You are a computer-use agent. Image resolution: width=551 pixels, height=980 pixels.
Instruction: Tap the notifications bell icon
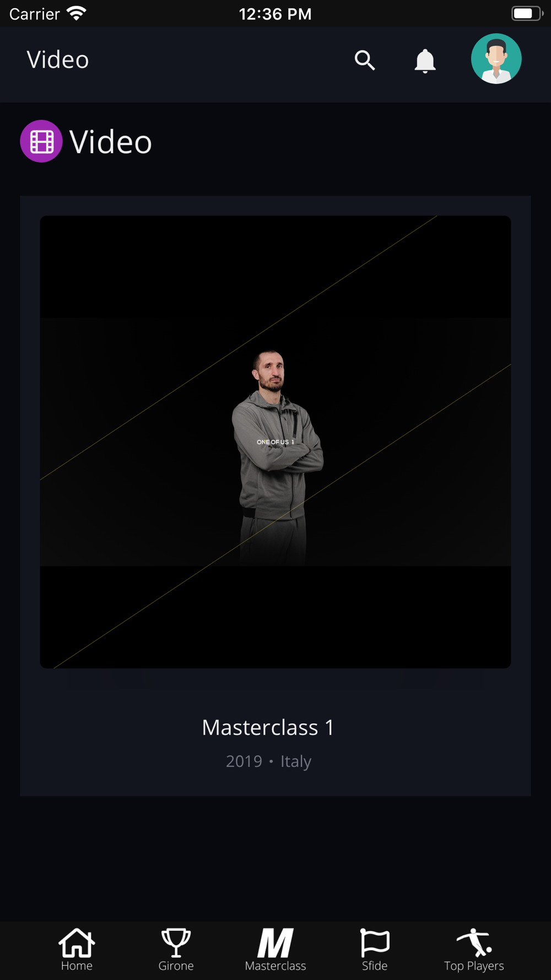point(425,61)
